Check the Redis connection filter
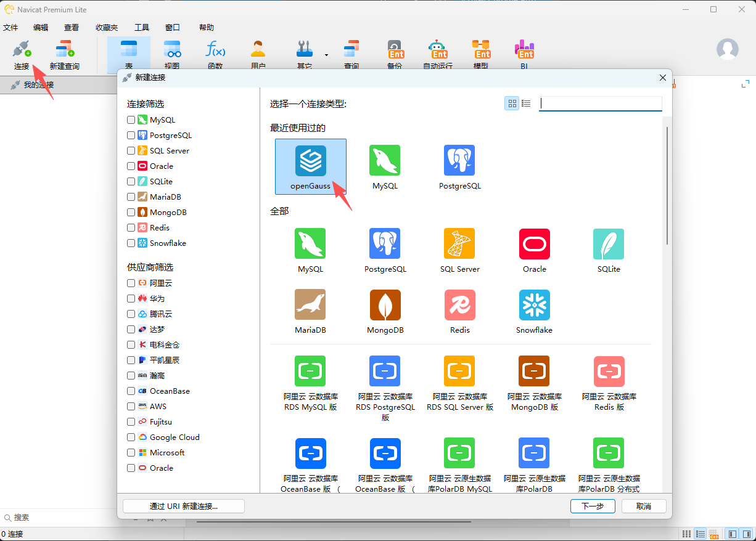The height and width of the screenshot is (541, 756). (131, 228)
